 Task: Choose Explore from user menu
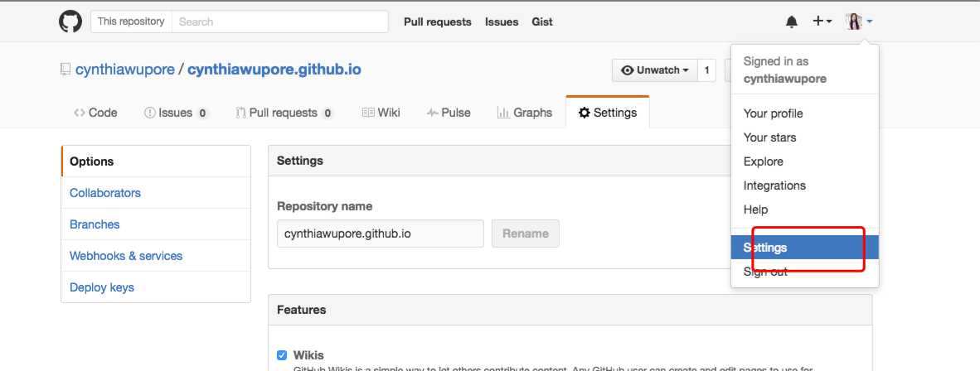tap(805, 161)
